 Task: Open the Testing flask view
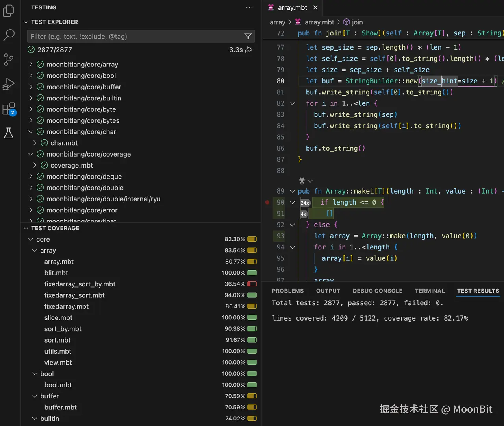coord(9,133)
